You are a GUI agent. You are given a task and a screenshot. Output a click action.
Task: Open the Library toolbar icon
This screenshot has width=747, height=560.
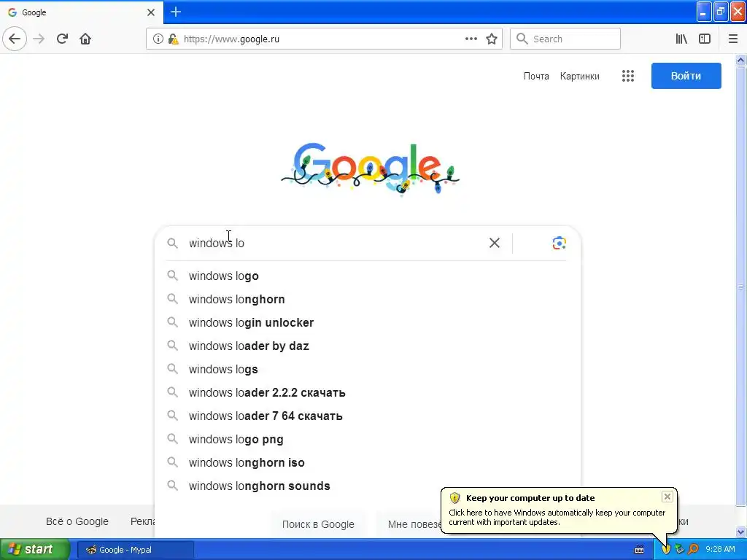pos(681,39)
